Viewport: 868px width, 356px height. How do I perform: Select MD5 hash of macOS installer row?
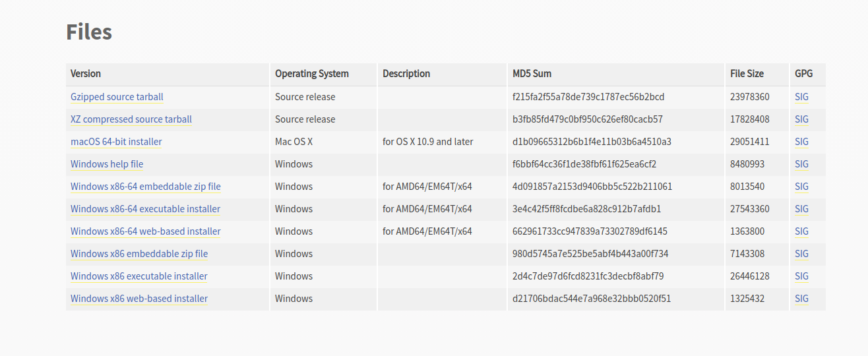tap(592, 142)
